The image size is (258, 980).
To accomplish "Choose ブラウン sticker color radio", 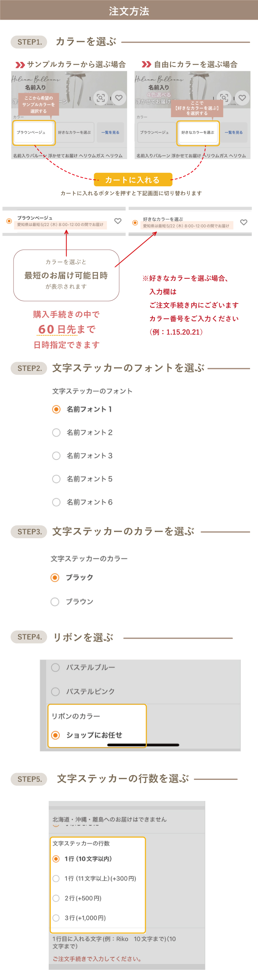I will (55, 602).
